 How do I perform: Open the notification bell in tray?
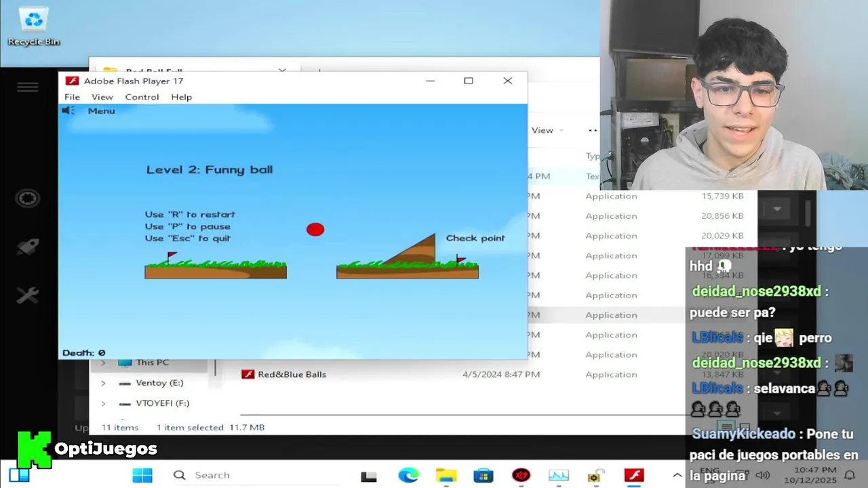point(850,475)
